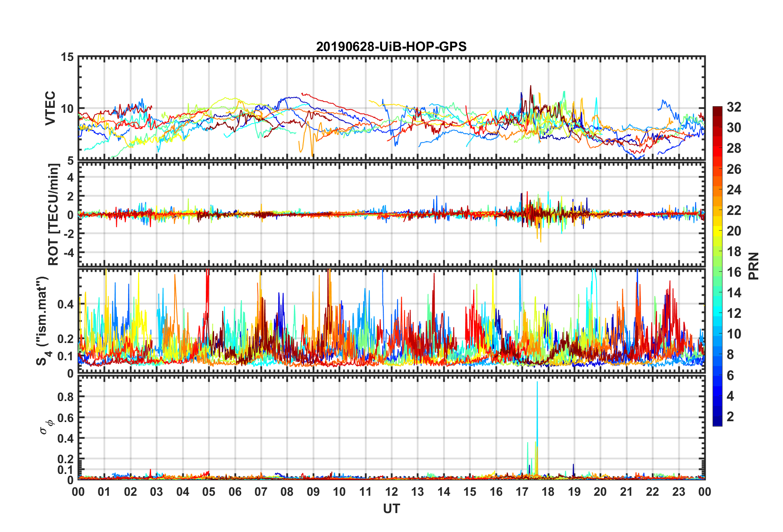Click the ROT [TECU/min] axis label
Image resolution: width=783 pixels, height=532 pixels.
[54, 215]
